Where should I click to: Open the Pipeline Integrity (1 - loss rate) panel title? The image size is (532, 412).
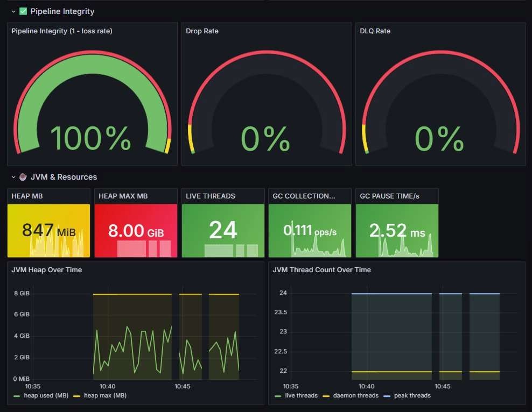62,31
